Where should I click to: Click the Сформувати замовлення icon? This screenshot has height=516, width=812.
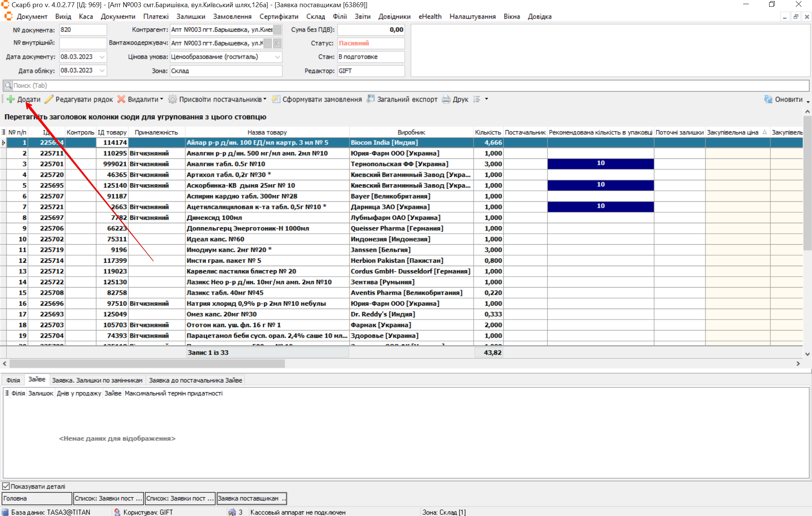(276, 99)
